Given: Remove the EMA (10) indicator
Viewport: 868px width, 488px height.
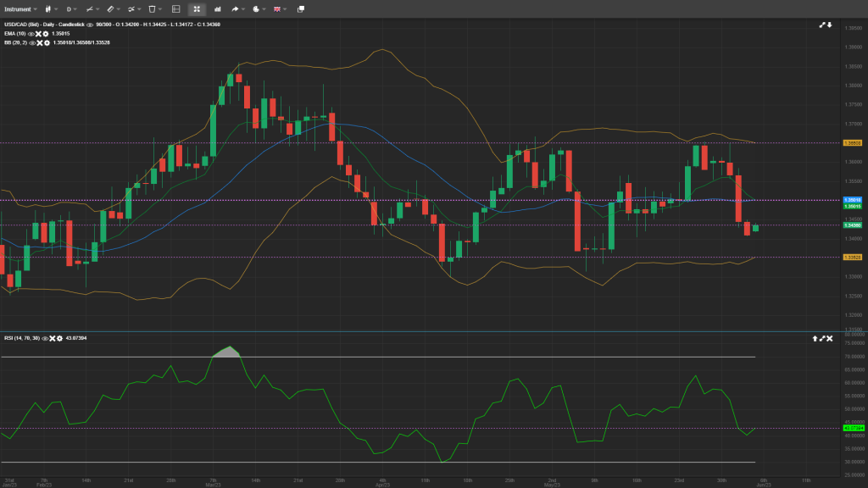Looking at the screenshot, I should [x=38, y=34].
